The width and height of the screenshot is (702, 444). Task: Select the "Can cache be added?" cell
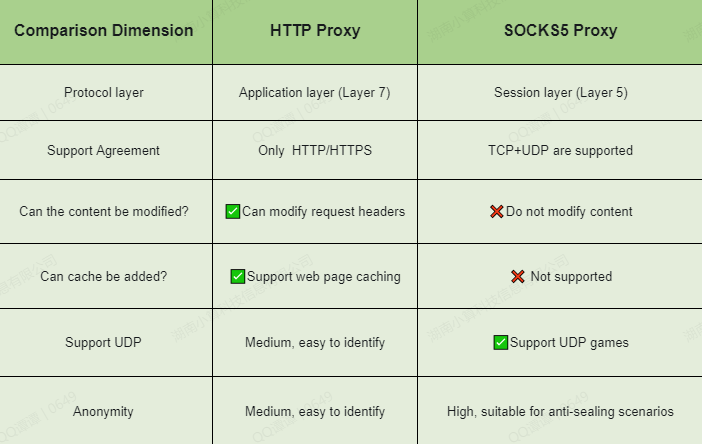click(104, 277)
